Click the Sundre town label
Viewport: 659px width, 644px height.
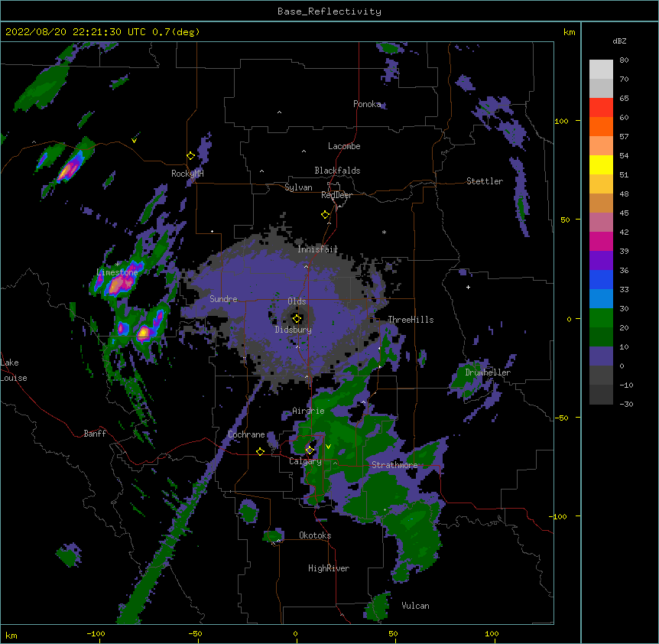[223, 299]
